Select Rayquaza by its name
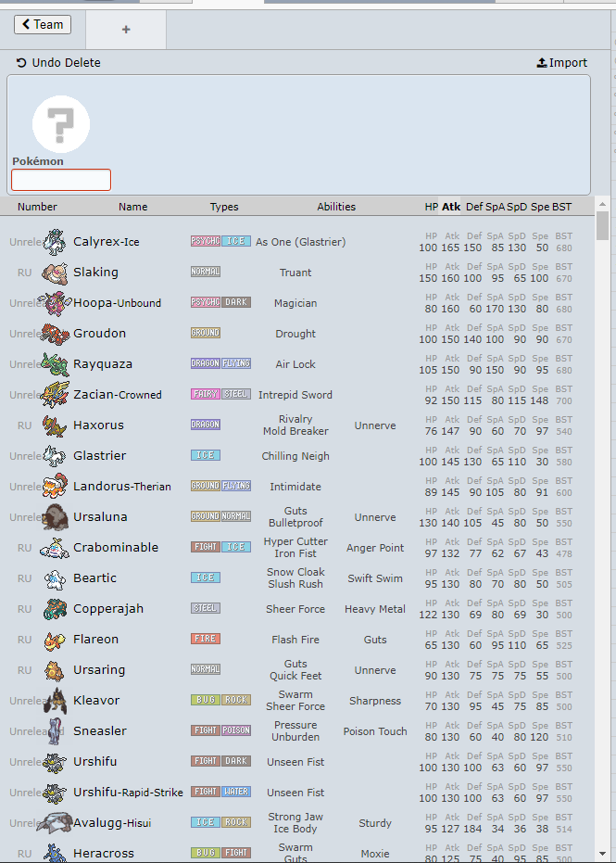Screen dimensions: 616x863 pyautogui.click(x=103, y=363)
